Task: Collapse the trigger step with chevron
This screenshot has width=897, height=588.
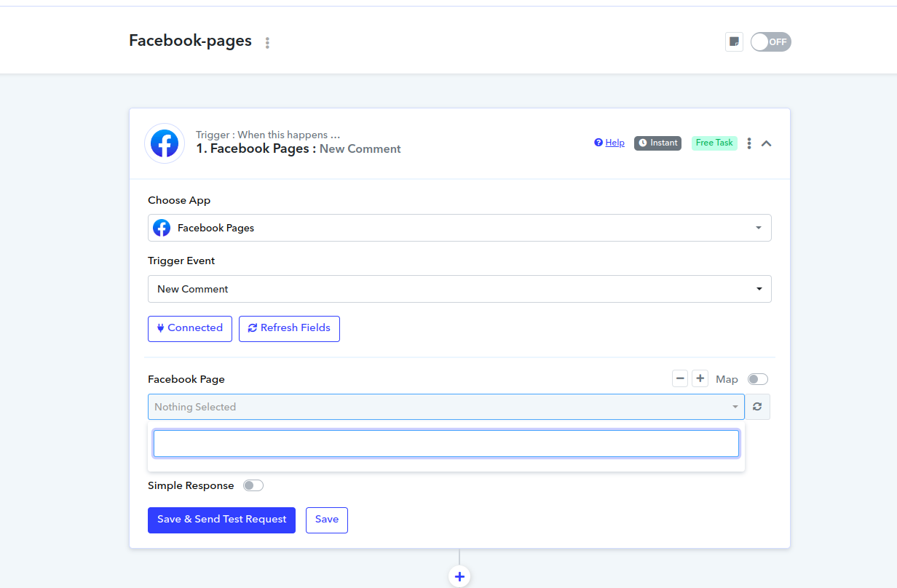Action: pos(766,143)
